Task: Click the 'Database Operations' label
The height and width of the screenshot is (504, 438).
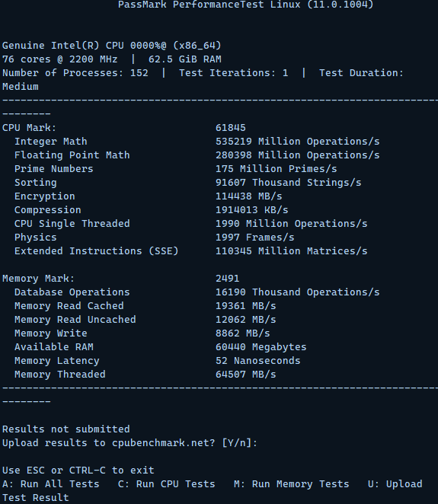Action: pyautogui.click(x=72, y=292)
